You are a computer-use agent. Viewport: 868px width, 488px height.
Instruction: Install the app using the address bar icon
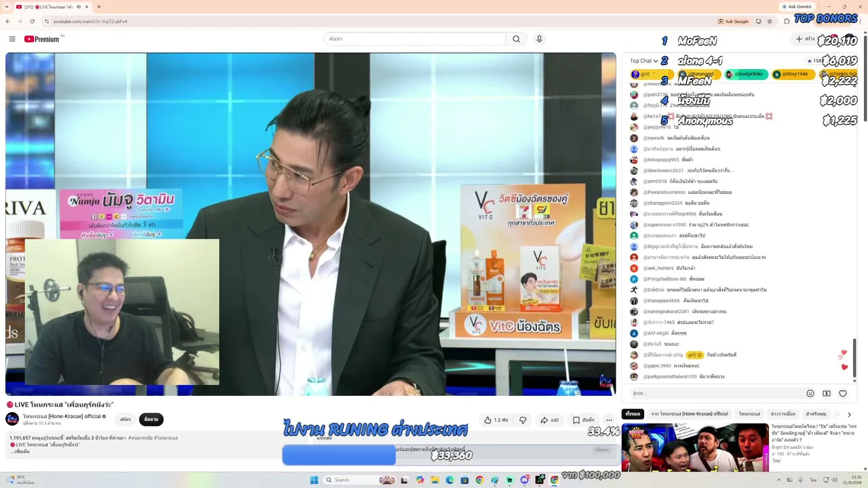click(758, 21)
